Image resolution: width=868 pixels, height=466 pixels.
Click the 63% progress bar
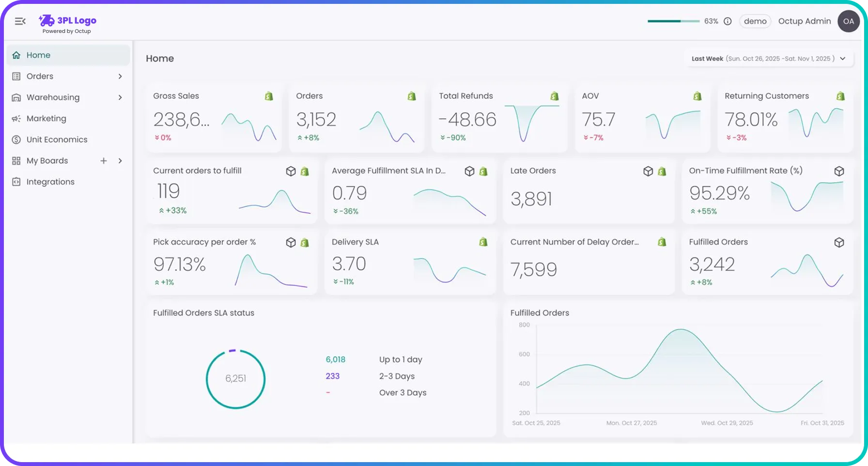(x=673, y=21)
